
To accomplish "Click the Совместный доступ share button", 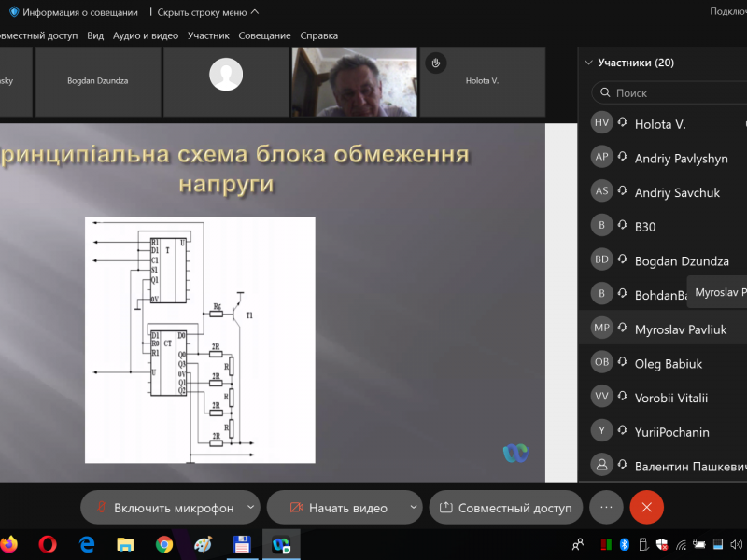I will pos(506,508).
